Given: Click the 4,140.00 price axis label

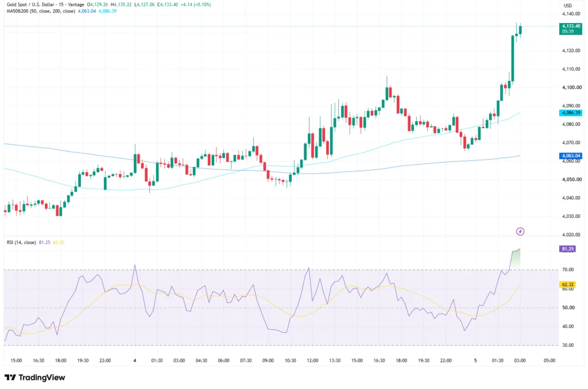Looking at the screenshot, I should click(571, 14).
